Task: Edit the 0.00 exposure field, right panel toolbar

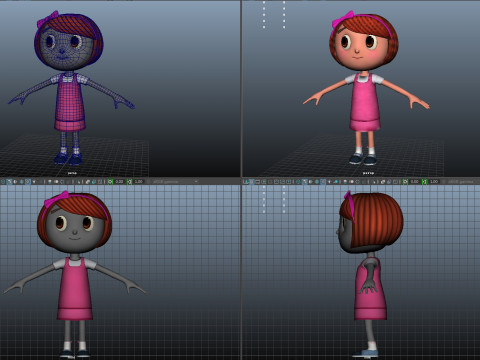Action: click(415, 182)
